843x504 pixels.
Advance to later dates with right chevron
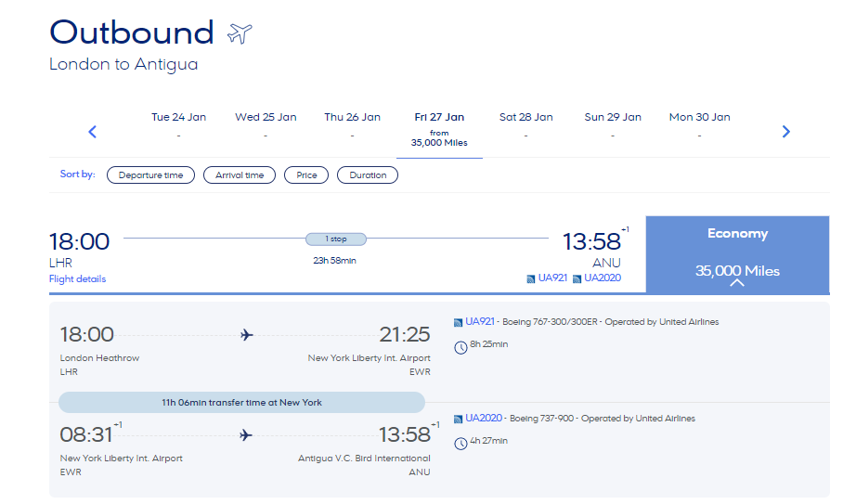(786, 132)
